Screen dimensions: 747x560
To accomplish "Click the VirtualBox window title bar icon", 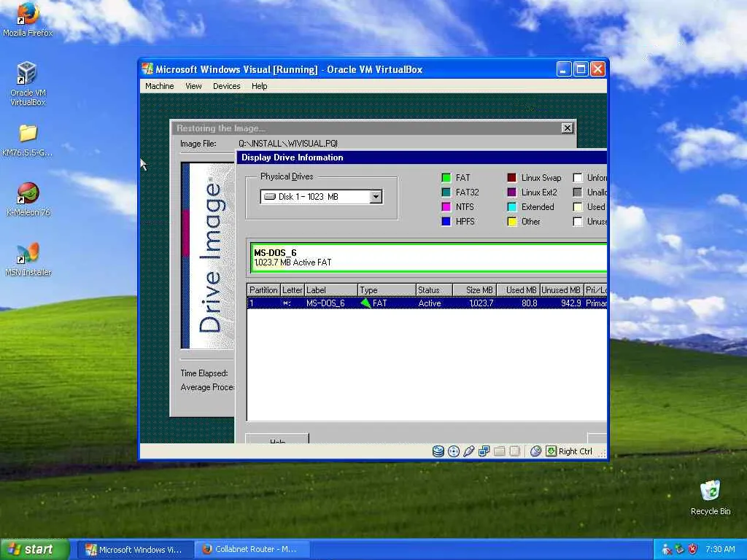I will point(147,69).
